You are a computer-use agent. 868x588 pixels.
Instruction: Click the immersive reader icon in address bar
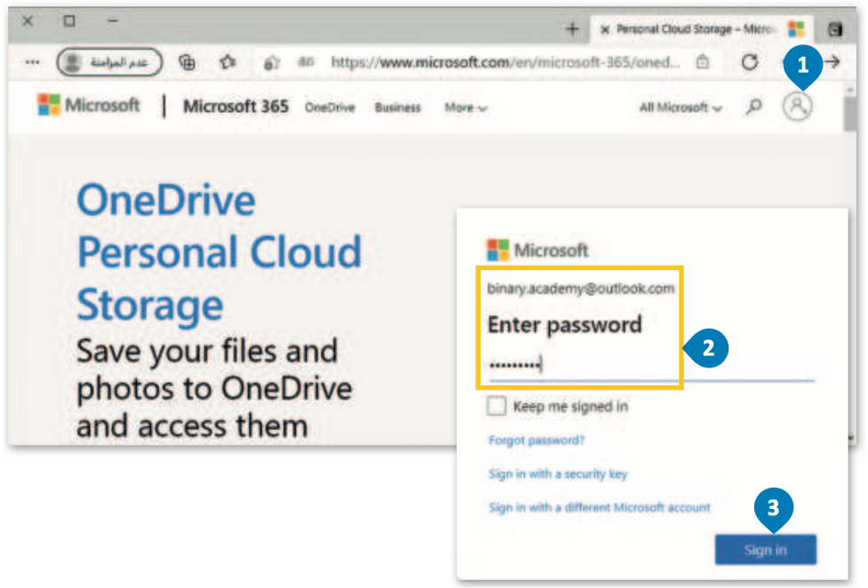(x=306, y=62)
